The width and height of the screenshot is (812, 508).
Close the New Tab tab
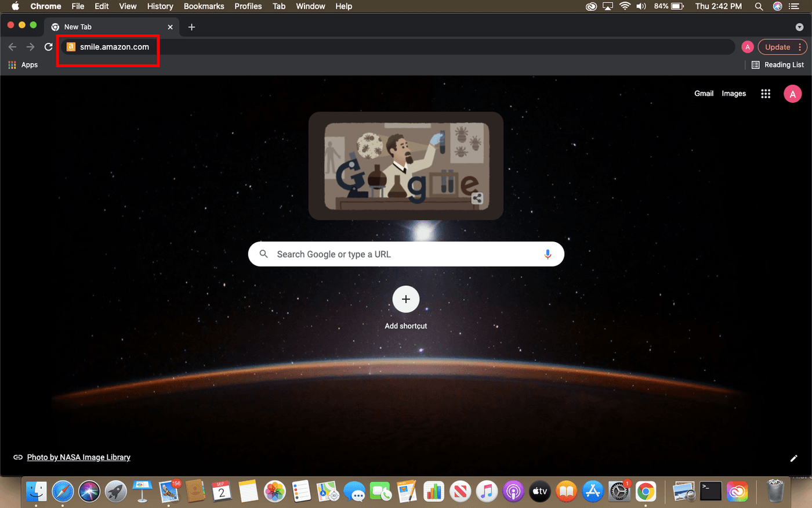170,27
